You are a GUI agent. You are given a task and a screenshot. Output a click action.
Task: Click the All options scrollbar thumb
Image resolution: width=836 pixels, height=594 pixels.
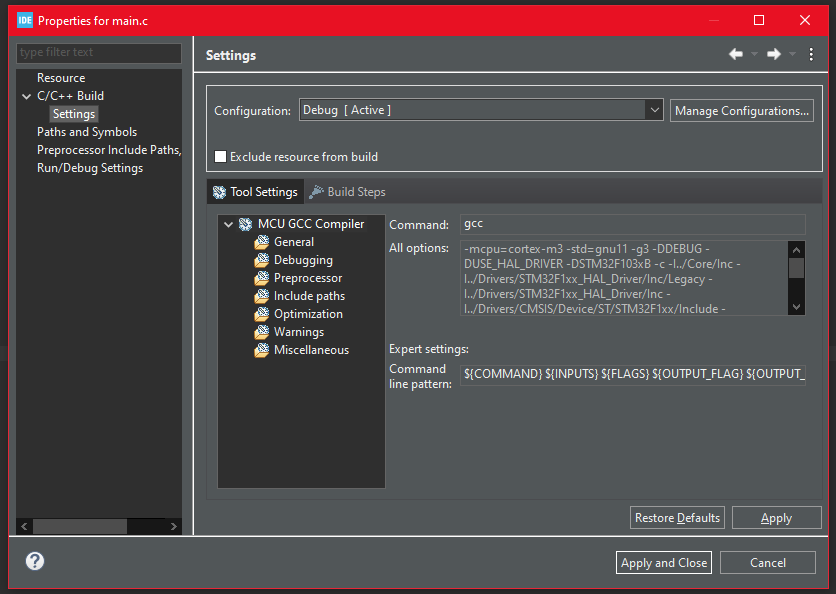796,268
